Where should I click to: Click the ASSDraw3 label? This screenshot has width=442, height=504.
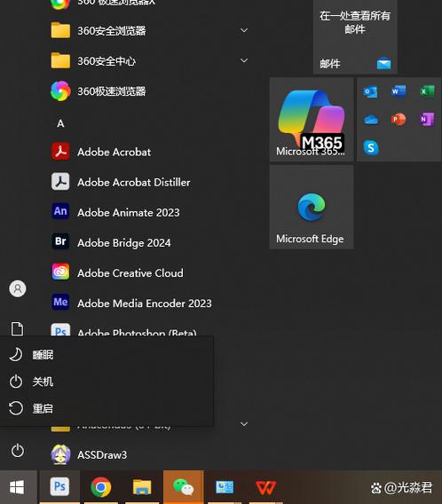[x=102, y=455]
